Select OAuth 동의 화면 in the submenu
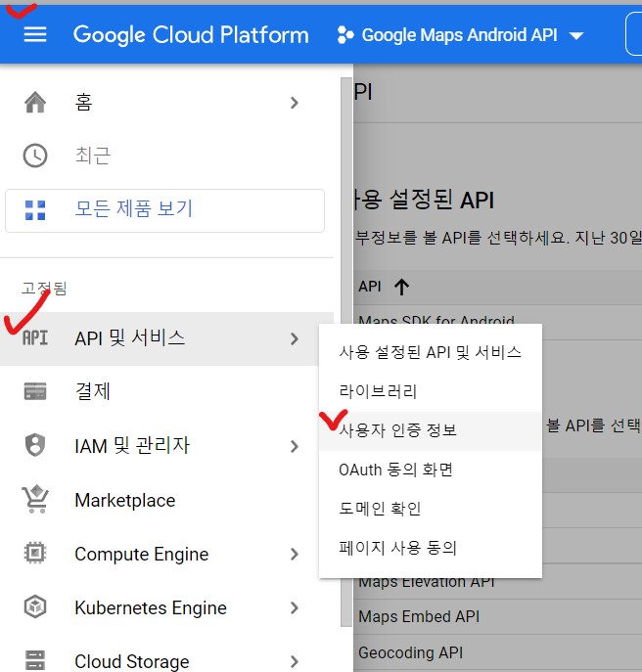 point(431,470)
